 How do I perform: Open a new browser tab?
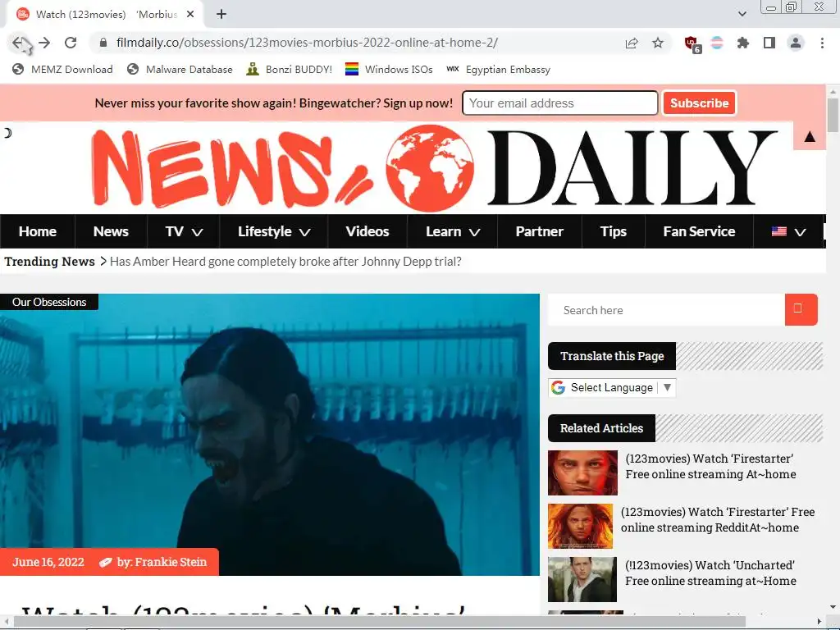(221, 15)
